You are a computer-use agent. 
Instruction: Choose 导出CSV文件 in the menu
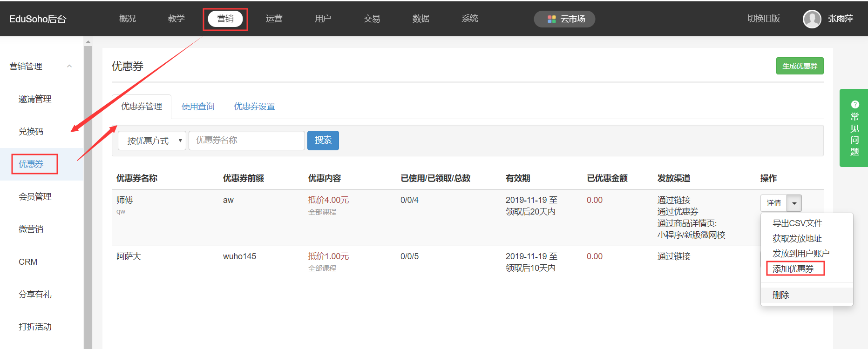click(x=797, y=223)
